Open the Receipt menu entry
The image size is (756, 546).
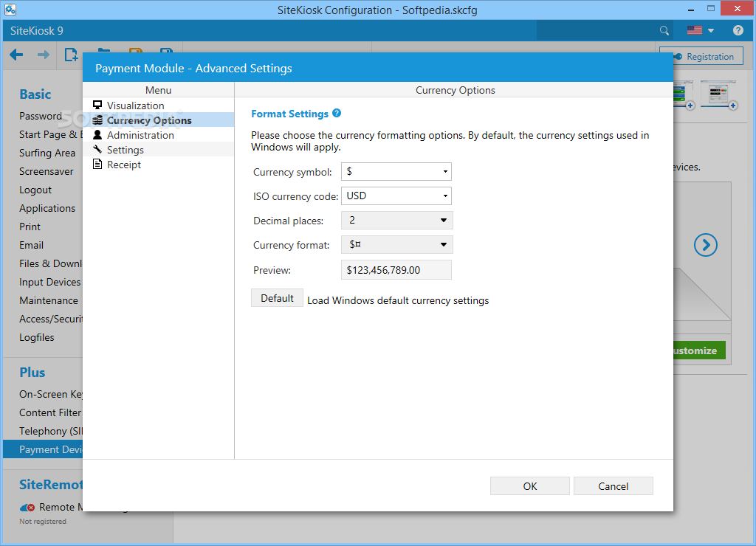point(159,165)
